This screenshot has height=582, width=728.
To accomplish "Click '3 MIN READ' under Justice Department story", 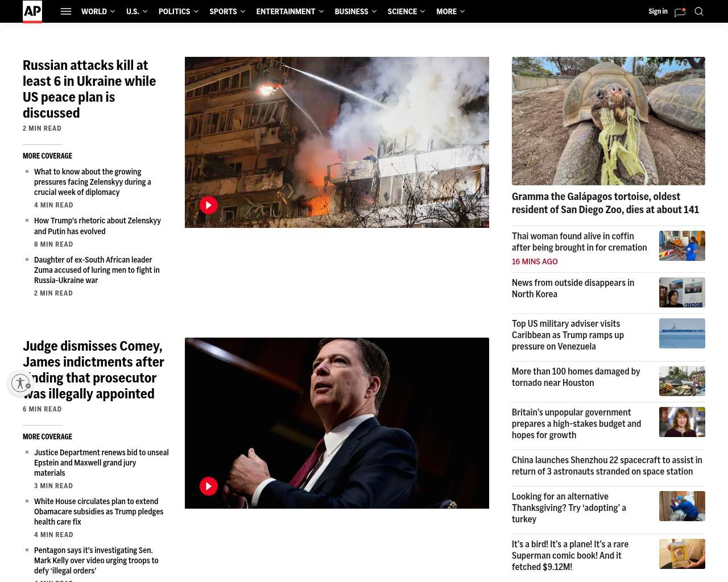I will click(x=53, y=486).
